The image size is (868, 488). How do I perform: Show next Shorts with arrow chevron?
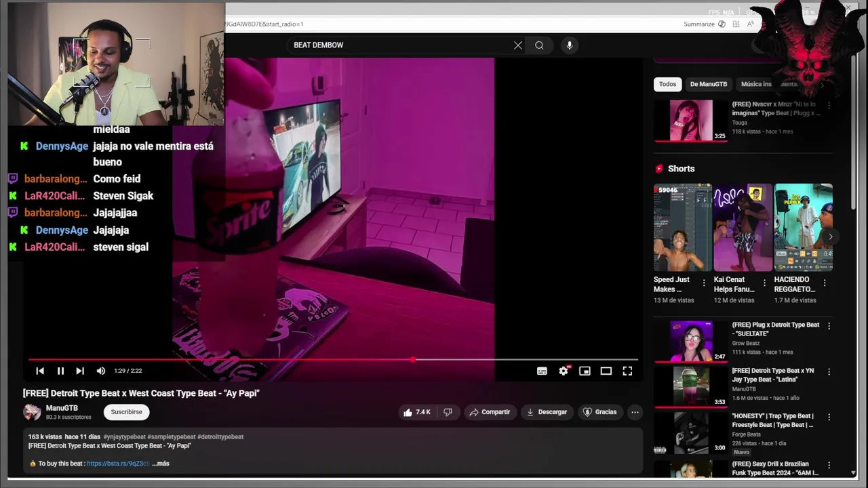(x=830, y=237)
